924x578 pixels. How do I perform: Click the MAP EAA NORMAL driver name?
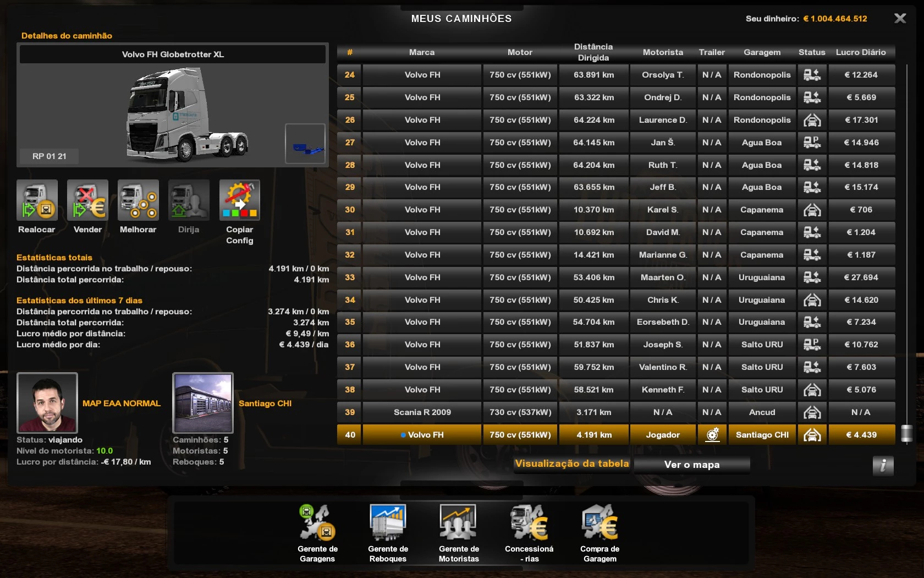click(122, 403)
